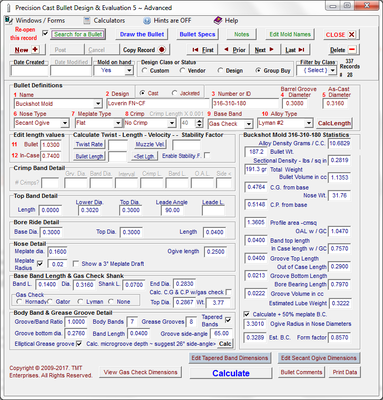Image resolution: width=383 pixels, height=400 pixels.
Task: Toggle the Re-open this record checkbox
Action: point(45,33)
